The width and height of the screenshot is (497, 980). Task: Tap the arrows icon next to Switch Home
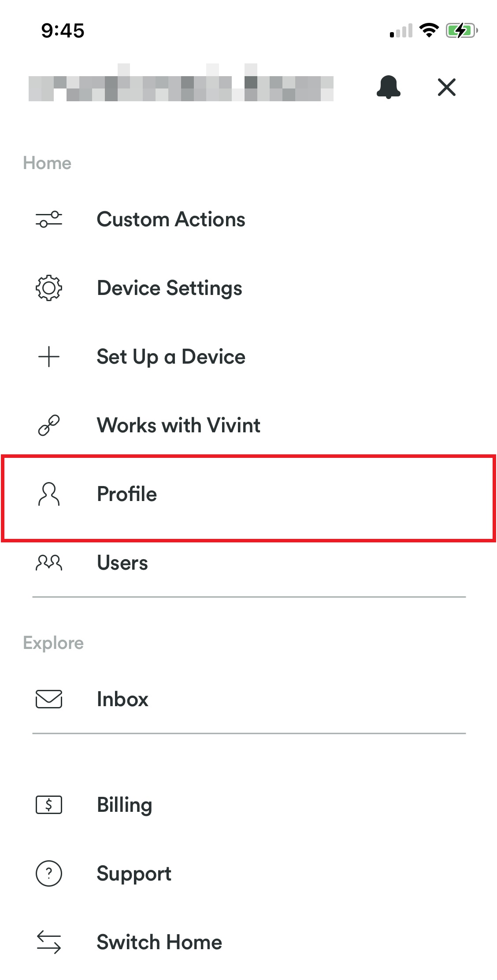pos(48,942)
